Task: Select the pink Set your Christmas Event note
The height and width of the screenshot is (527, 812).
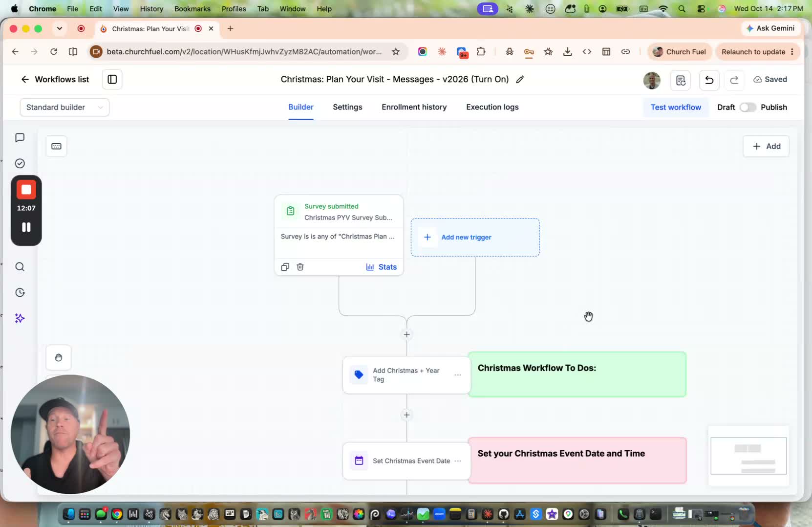Action: (x=577, y=461)
